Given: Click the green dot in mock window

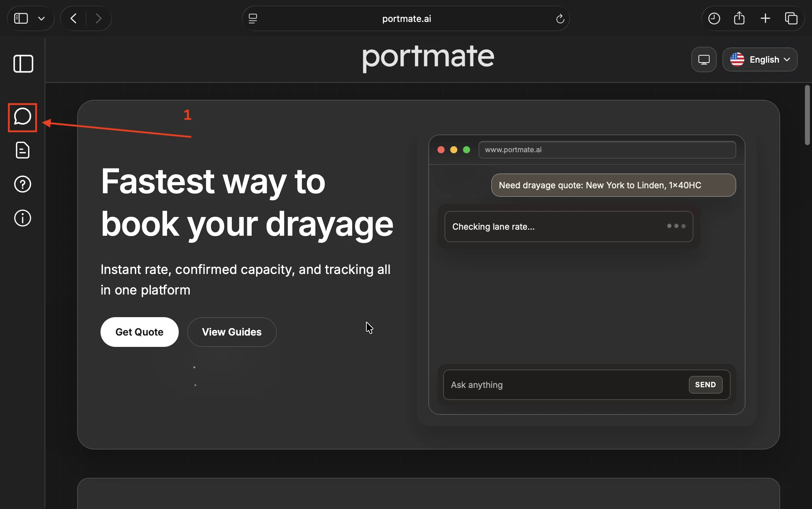Looking at the screenshot, I should 467,150.
